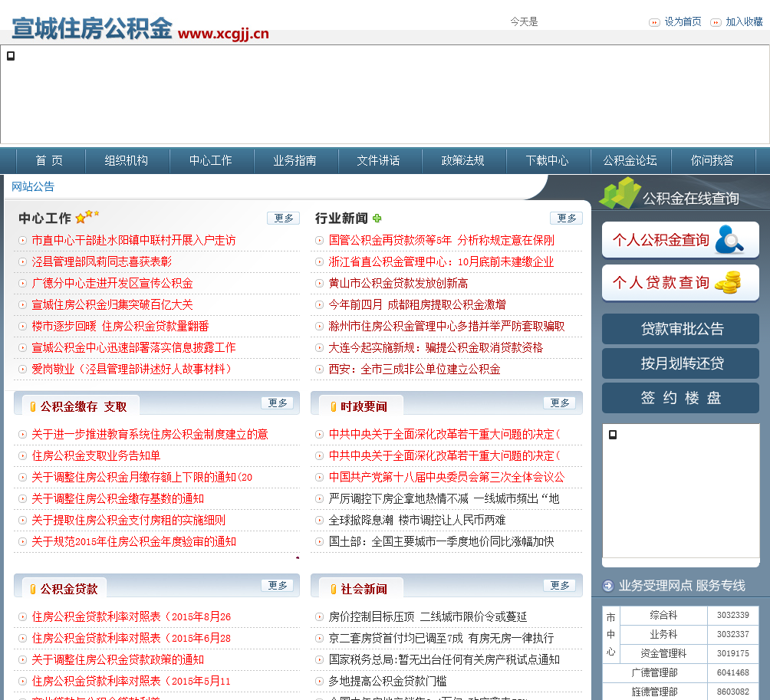Click the icon before 加入收藏

pos(716,22)
